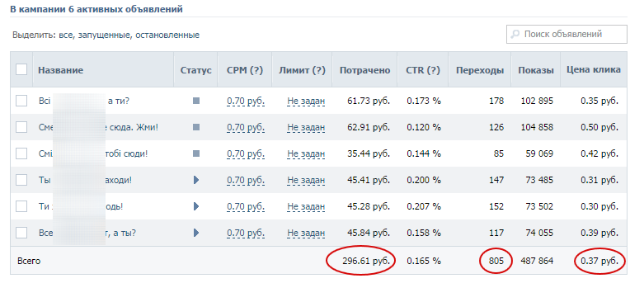Click CTR value '0.200 %'
This screenshot has height=302, width=644.
tap(424, 180)
